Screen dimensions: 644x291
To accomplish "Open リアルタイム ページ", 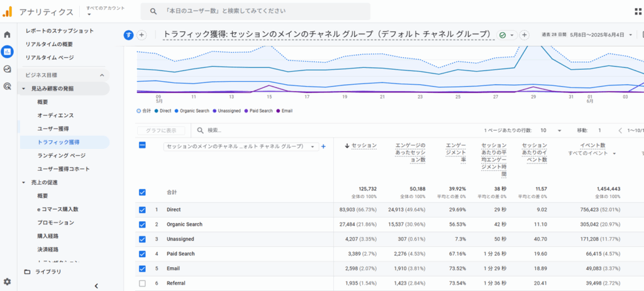I will 49,57.
